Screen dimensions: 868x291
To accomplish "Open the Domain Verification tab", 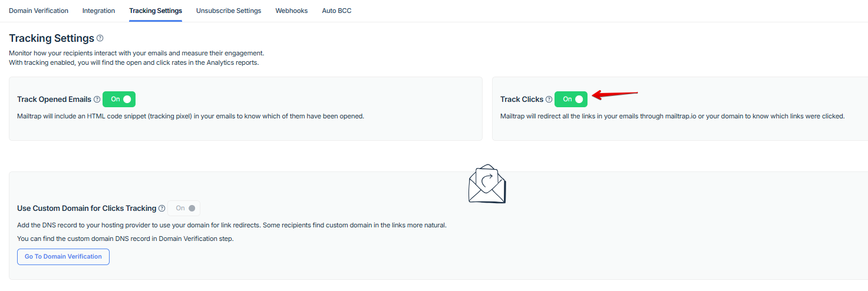I will (x=38, y=11).
